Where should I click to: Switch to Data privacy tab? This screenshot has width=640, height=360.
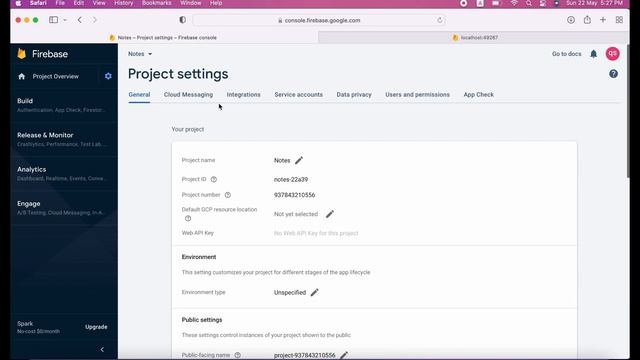point(354,94)
